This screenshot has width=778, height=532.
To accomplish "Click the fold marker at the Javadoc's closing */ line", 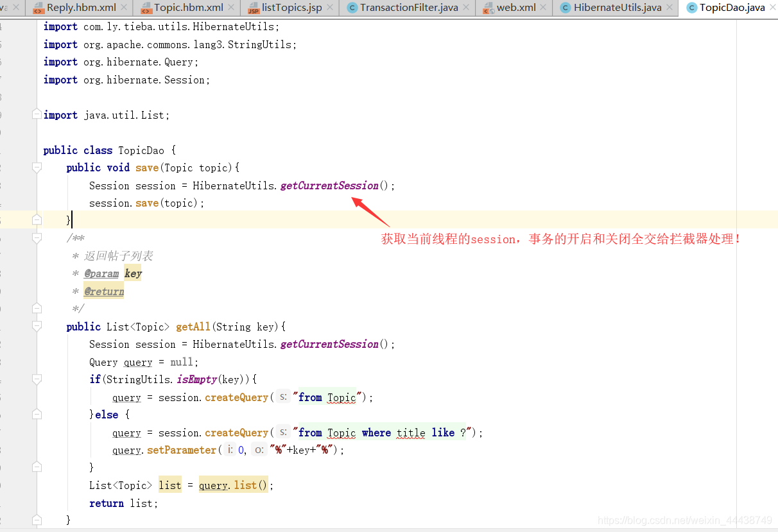I will click(37, 309).
